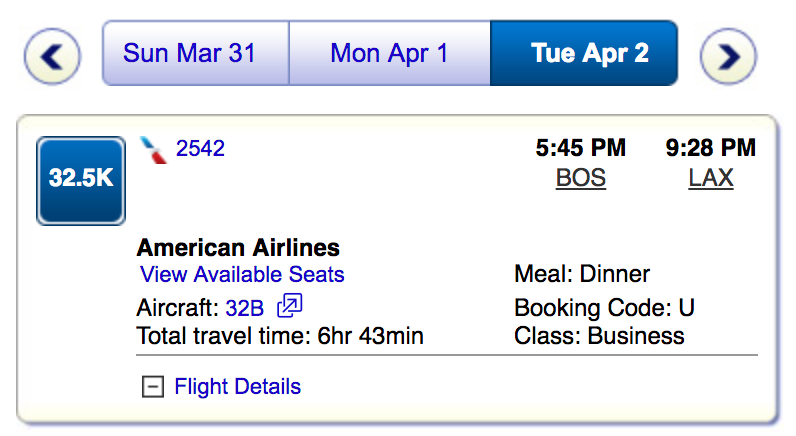Click the Flight Details link
Viewport: 796px width, 436px height.
point(237,386)
